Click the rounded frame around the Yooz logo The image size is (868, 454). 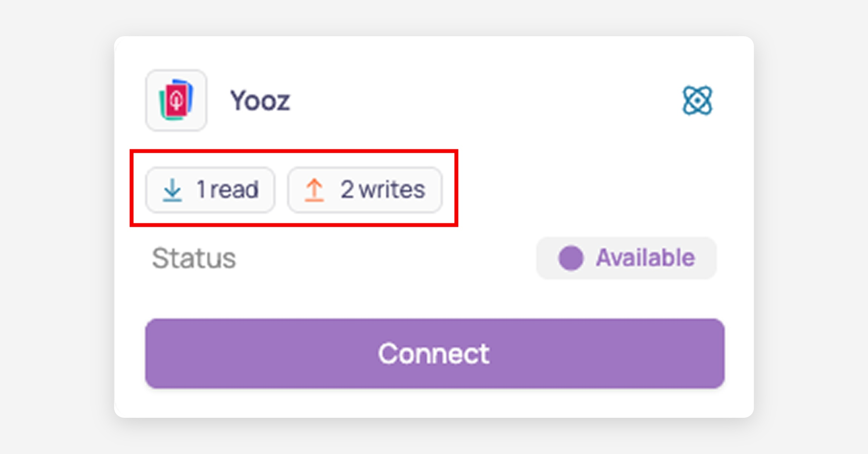coord(176,100)
